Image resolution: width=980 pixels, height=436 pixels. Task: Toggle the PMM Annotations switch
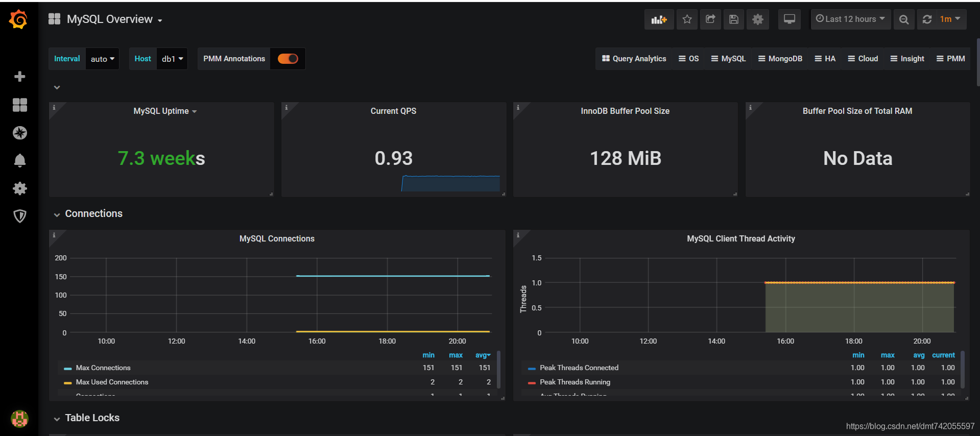coord(288,59)
